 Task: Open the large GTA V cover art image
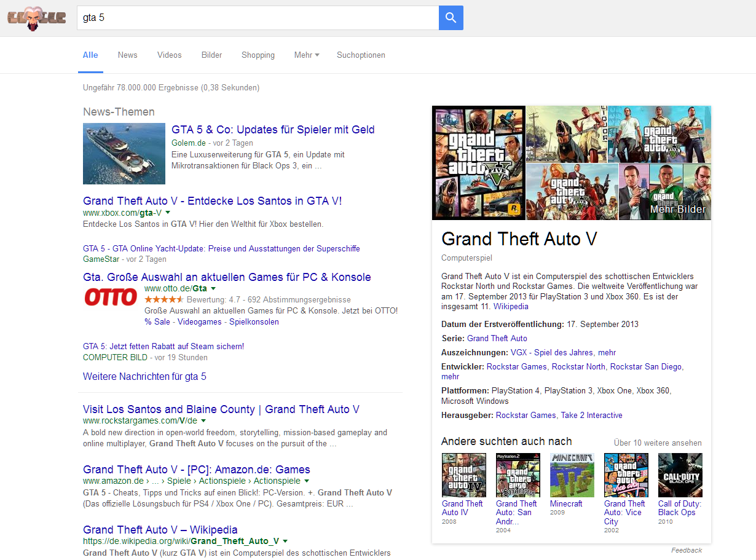click(x=479, y=163)
